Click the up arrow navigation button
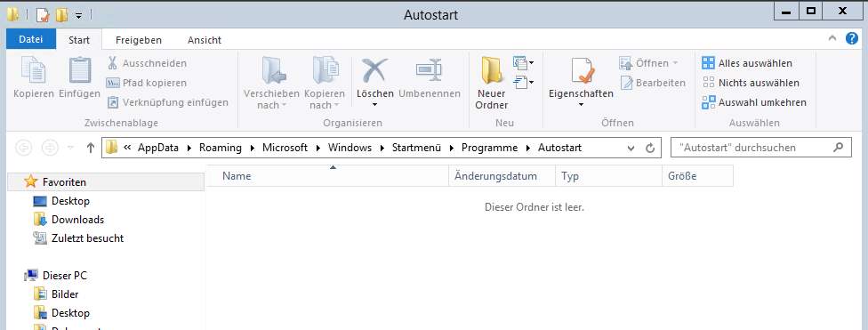This screenshot has height=330, width=868. pos(91,148)
